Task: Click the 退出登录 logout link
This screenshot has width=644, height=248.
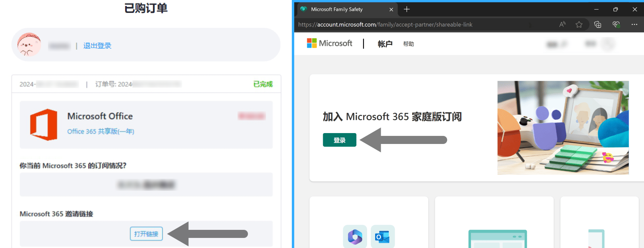Action: click(97, 46)
